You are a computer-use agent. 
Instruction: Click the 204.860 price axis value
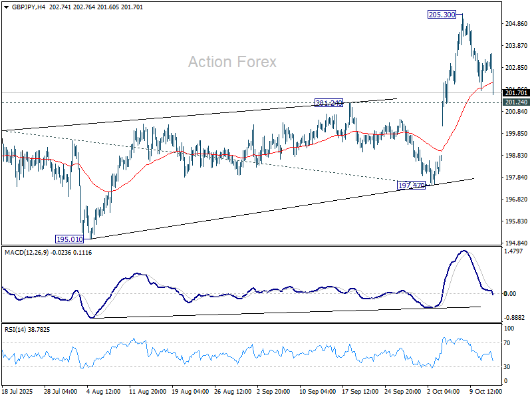517,24
